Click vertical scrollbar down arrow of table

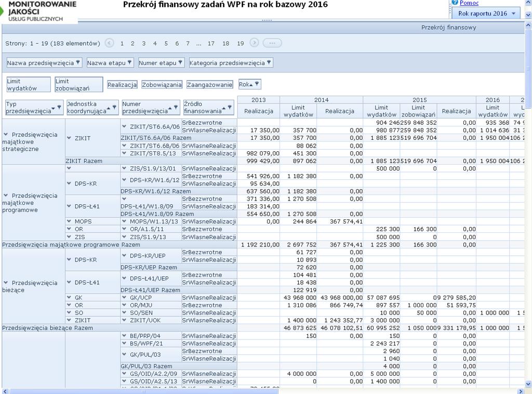click(528, 384)
